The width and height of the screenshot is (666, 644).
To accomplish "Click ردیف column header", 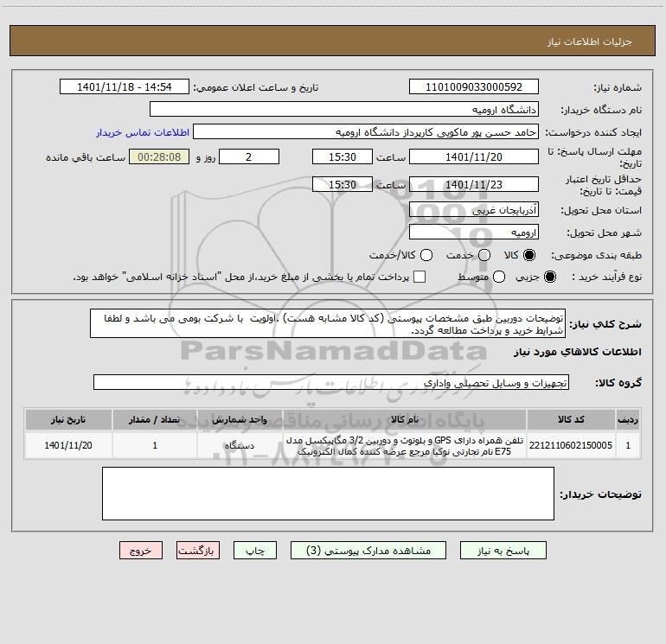I will coord(628,419).
